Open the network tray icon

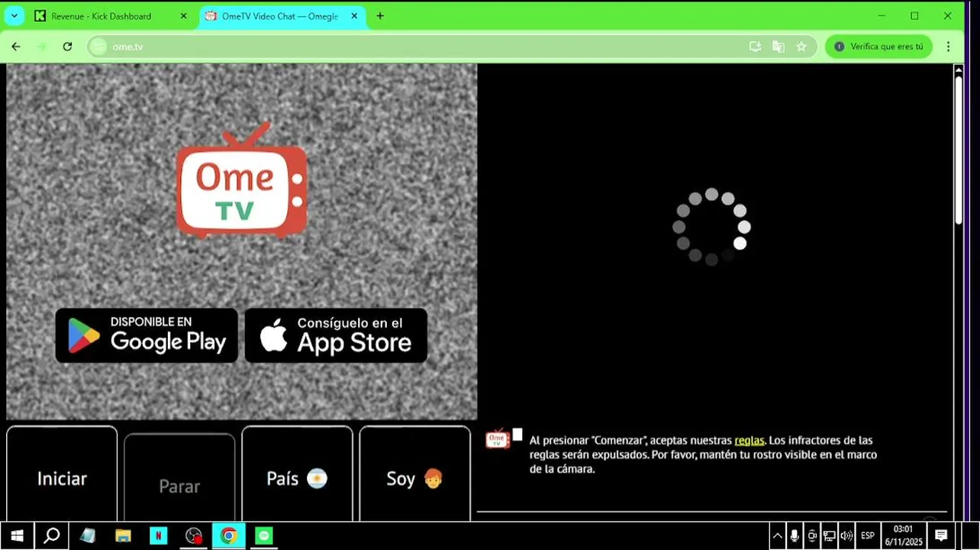(829, 535)
